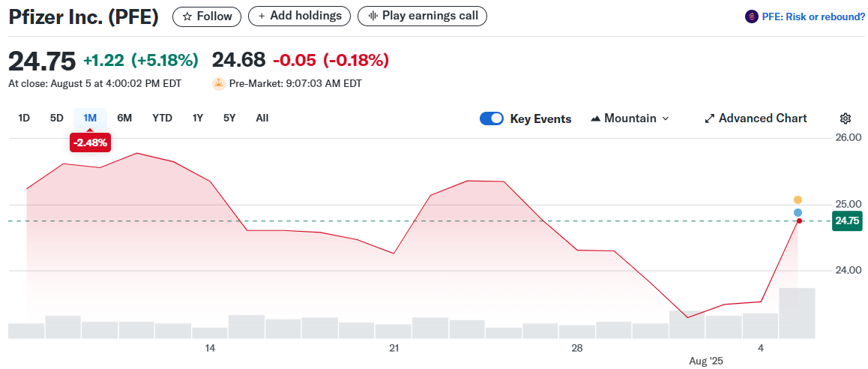This screenshot has height=369, width=868.
Task: Click the +1.22 (+5.18%) change text
Action: (x=141, y=60)
